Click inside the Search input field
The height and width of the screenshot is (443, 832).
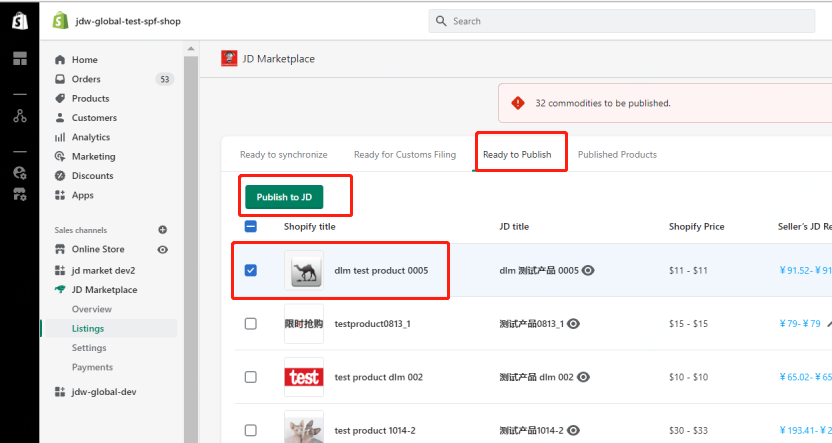(x=622, y=21)
